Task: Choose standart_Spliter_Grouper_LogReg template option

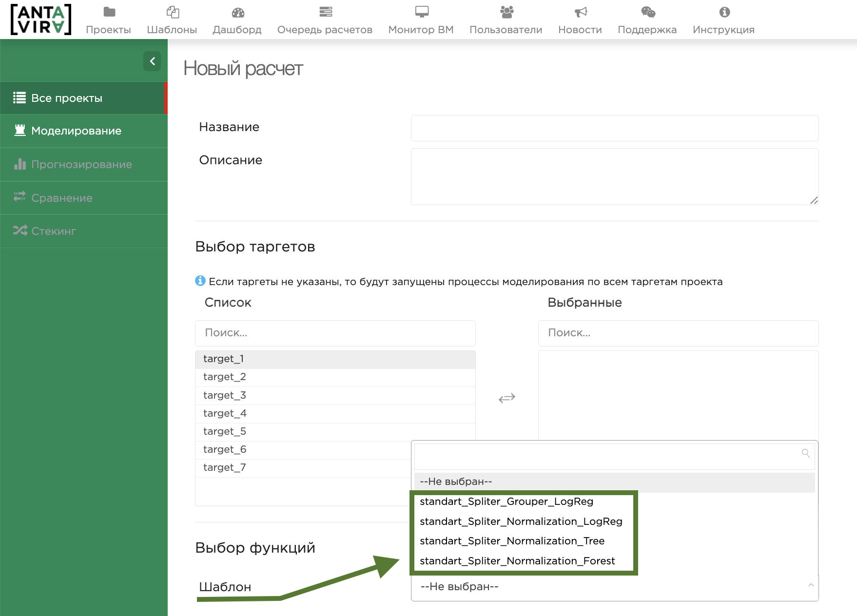Action: pyautogui.click(x=506, y=501)
